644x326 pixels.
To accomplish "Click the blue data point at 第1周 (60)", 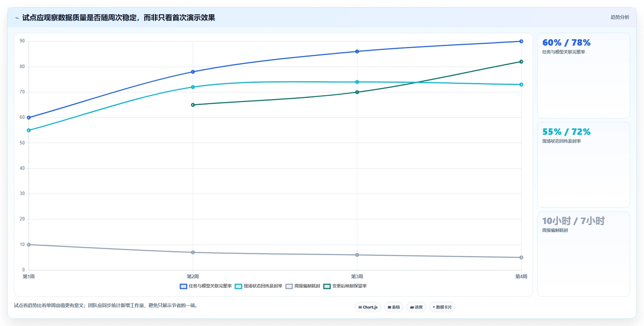I will click(29, 118).
